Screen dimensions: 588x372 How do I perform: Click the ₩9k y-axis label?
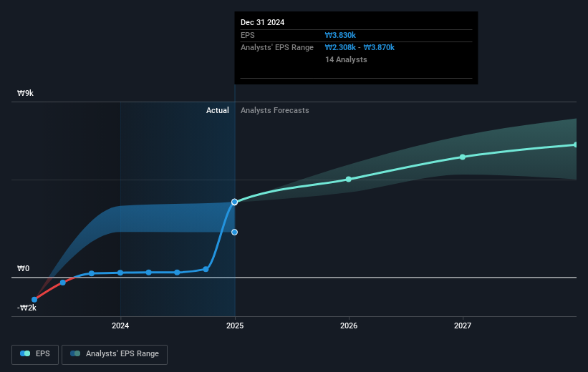25,93
